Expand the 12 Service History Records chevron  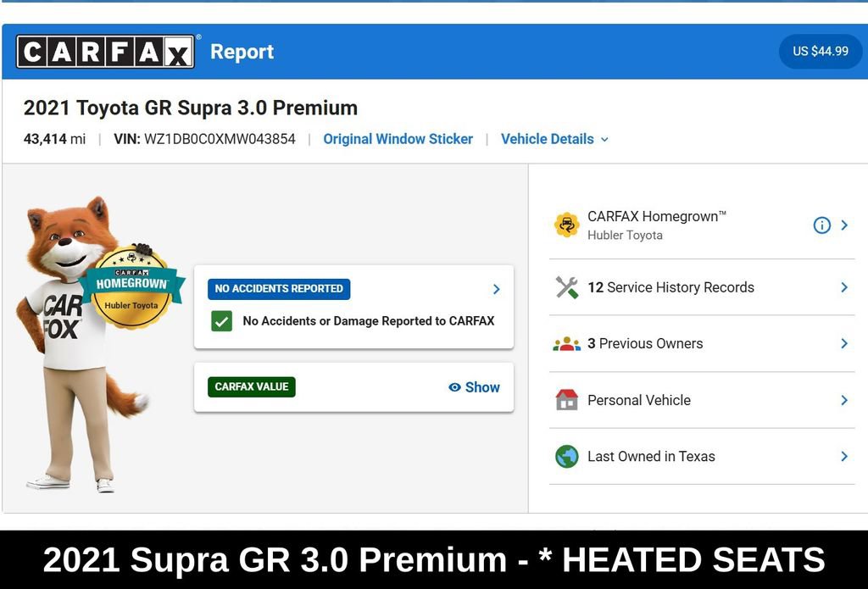pyautogui.click(x=844, y=287)
